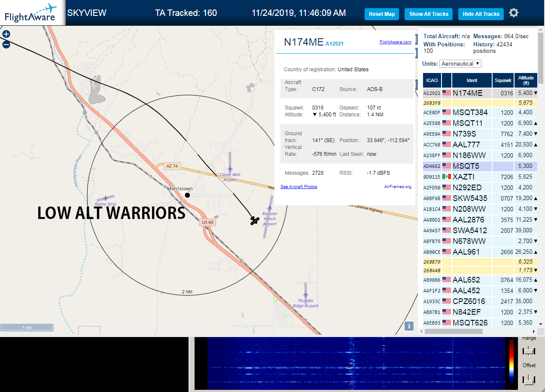Image resolution: width=545 pixels, height=392 pixels.
Task: Zoom out on the map
Action: pos(6,44)
